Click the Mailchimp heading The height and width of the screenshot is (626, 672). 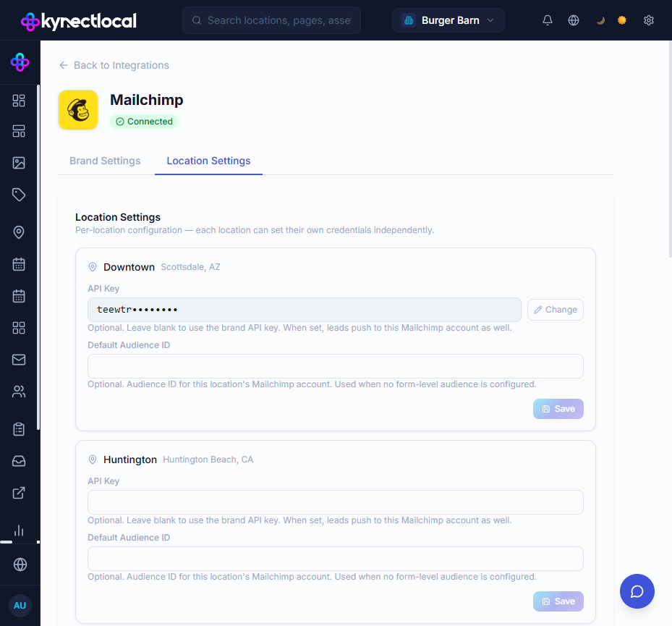tap(147, 100)
